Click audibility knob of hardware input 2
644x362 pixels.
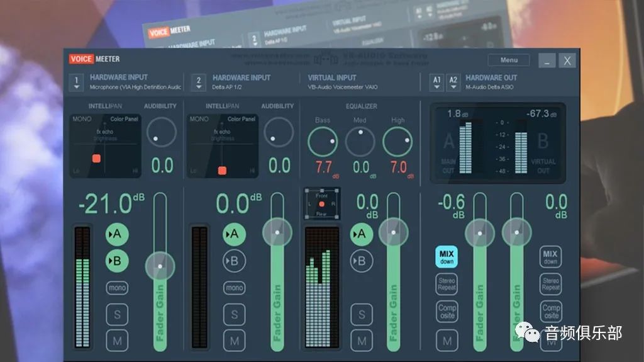pos(279,132)
